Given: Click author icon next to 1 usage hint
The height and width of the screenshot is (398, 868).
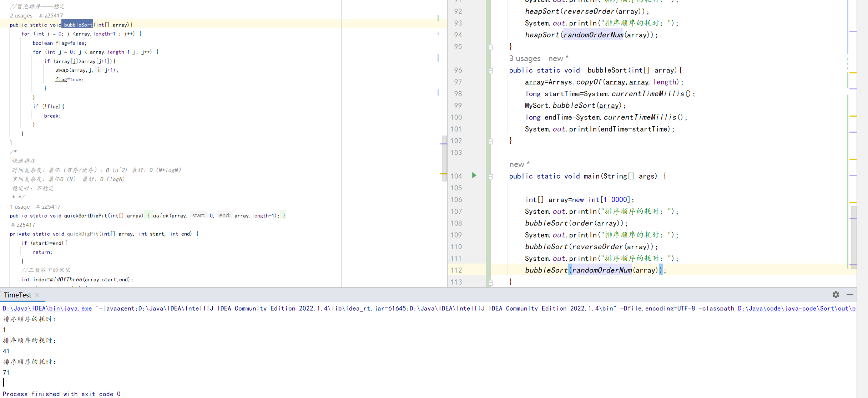Looking at the screenshot, I should tap(38, 207).
